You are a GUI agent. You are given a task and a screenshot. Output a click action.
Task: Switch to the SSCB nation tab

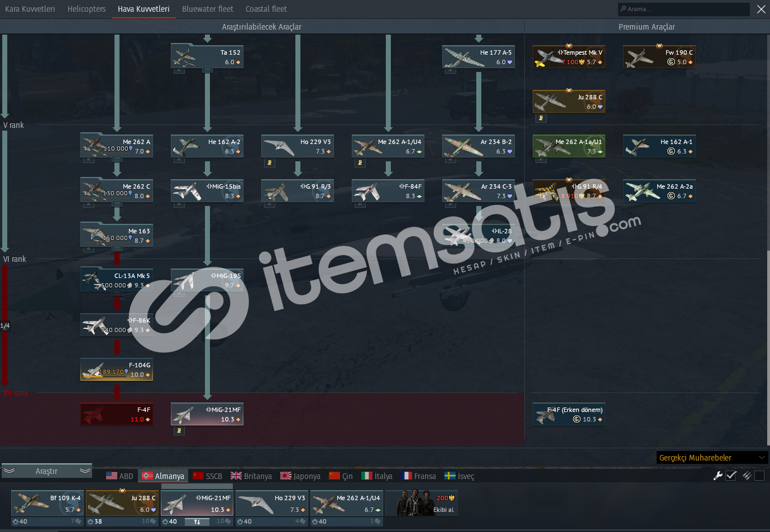(208, 476)
